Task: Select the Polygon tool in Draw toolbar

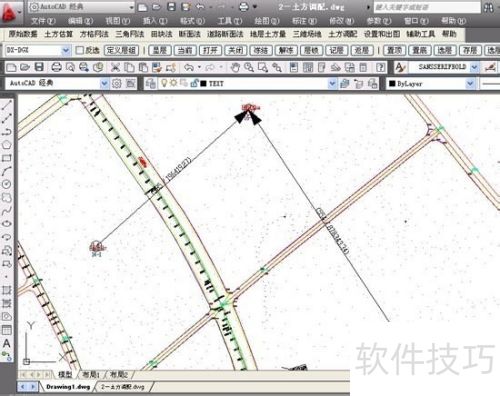Action: 7,145
